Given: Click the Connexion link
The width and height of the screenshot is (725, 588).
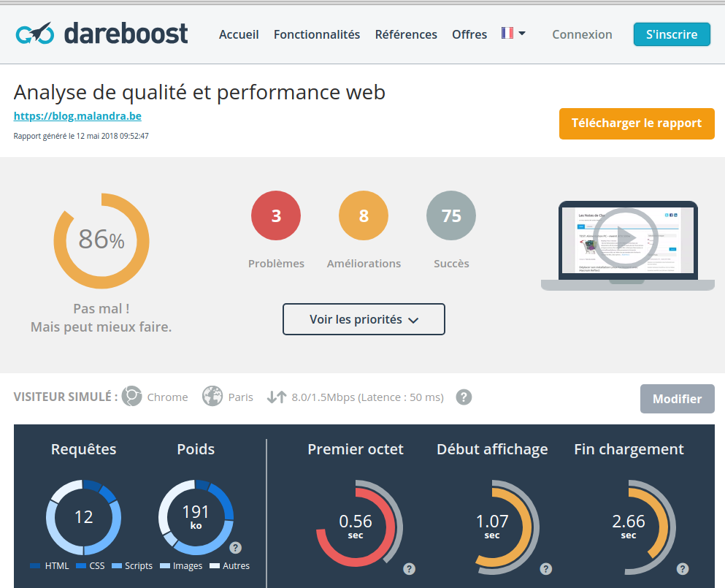Looking at the screenshot, I should [582, 34].
